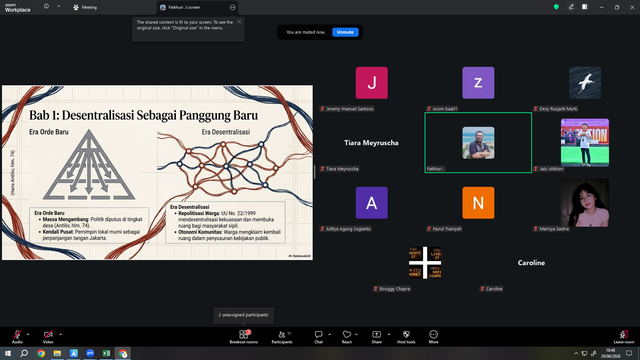
Task: Open File Explorer from the taskbar
Action: point(57,353)
